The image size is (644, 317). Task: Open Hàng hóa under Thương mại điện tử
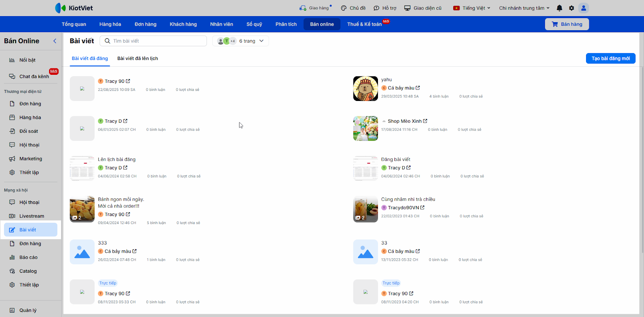coord(31,117)
